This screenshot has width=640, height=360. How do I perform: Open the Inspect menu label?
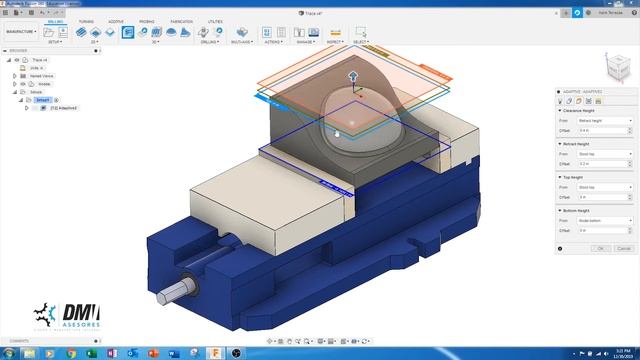pyautogui.click(x=335, y=42)
